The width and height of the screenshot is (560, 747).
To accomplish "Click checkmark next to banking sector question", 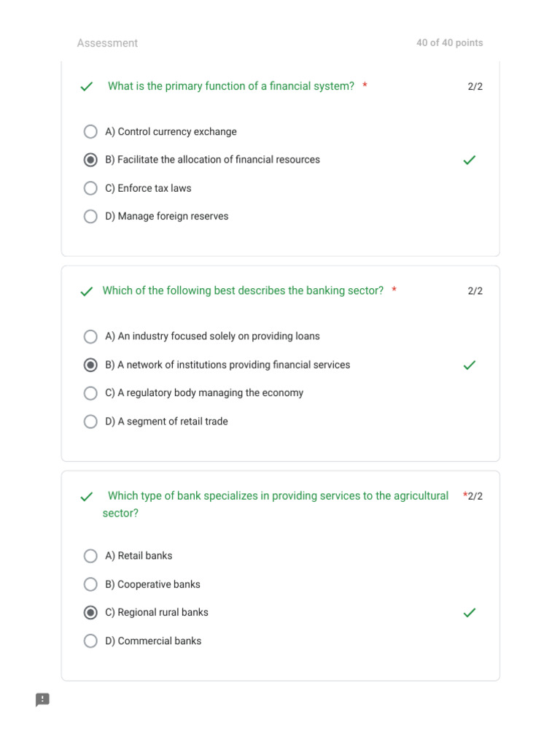I will pos(87,292).
